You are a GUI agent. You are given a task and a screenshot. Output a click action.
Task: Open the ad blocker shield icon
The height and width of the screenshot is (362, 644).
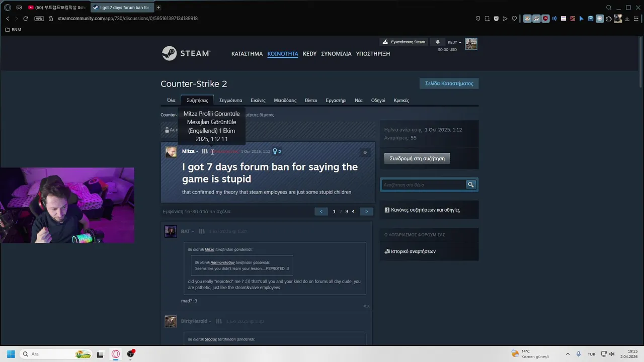[x=496, y=19]
